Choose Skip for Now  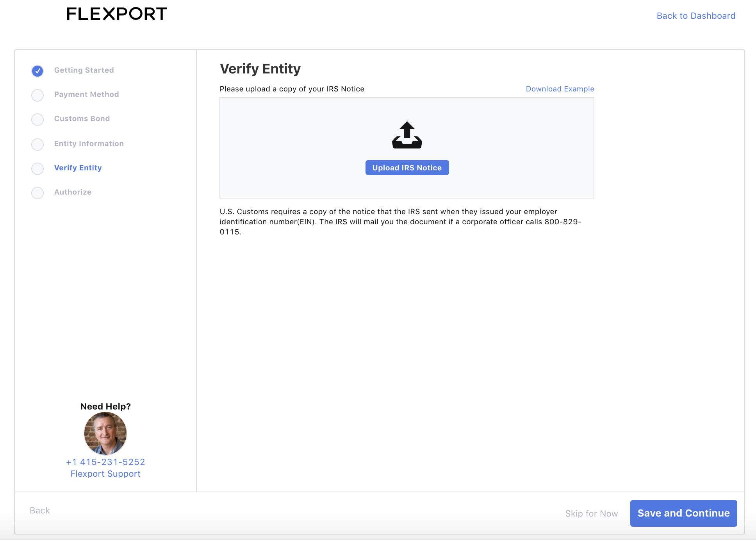coord(591,514)
